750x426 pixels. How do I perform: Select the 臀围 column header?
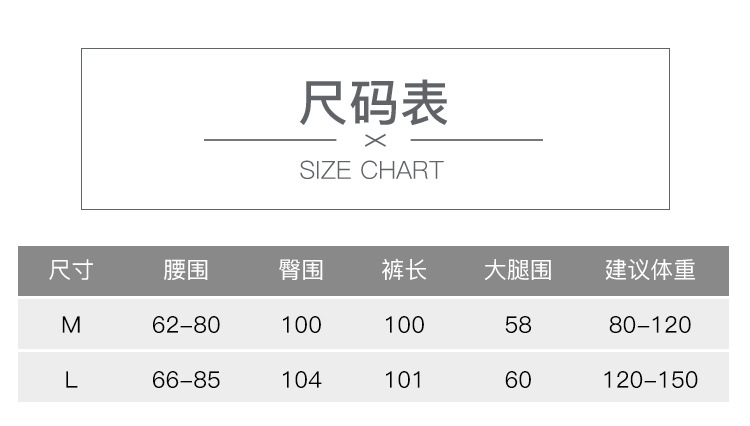click(301, 270)
